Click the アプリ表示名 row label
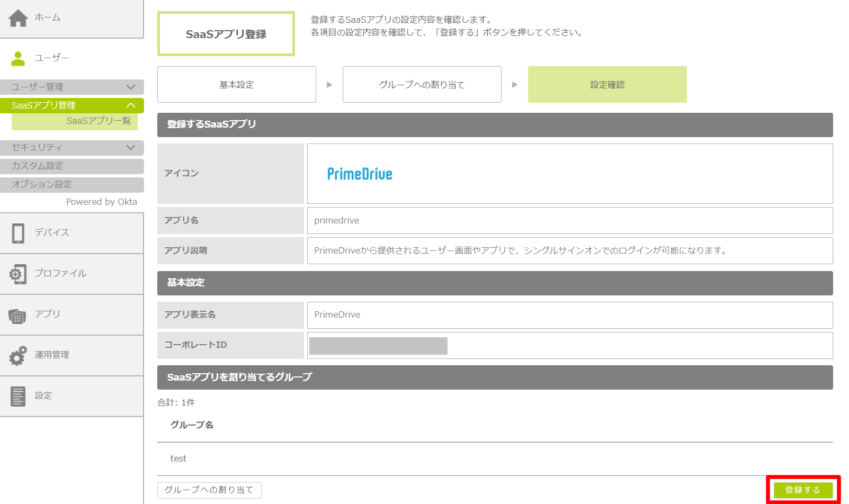This screenshot has width=849, height=504. [230, 315]
